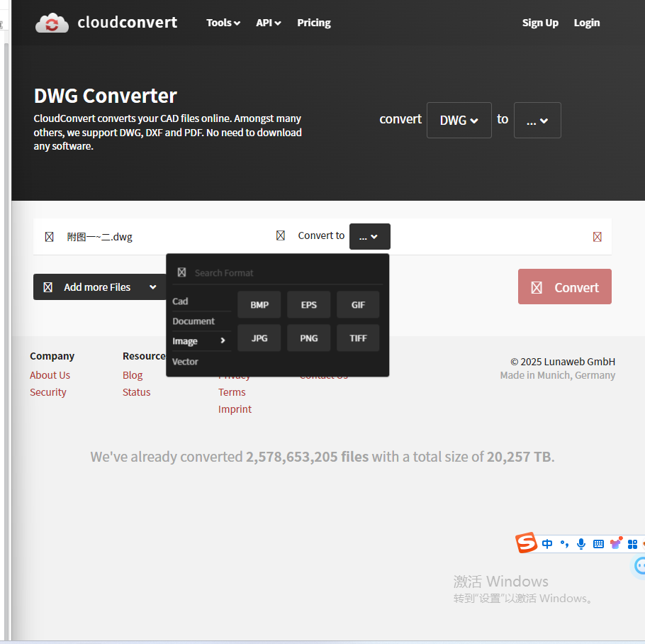This screenshot has width=645, height=644.
Task: Choose EPS output format
Action: click(308, 305)
